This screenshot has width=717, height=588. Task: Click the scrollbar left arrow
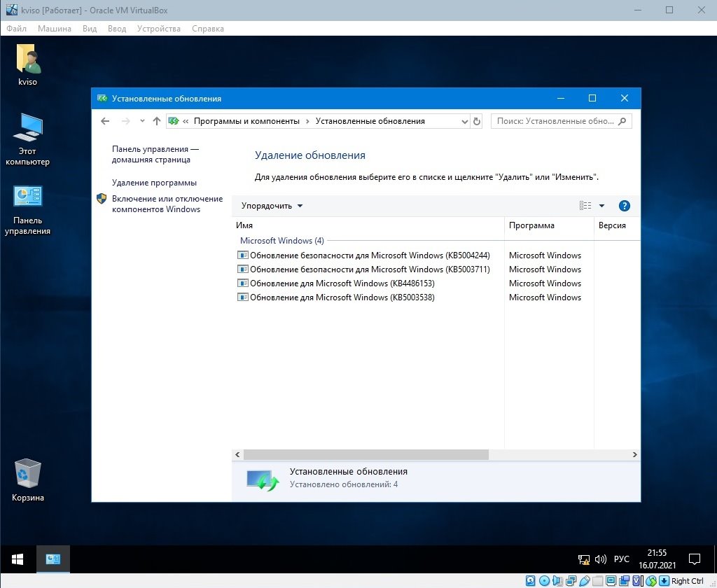coord(237,454)
